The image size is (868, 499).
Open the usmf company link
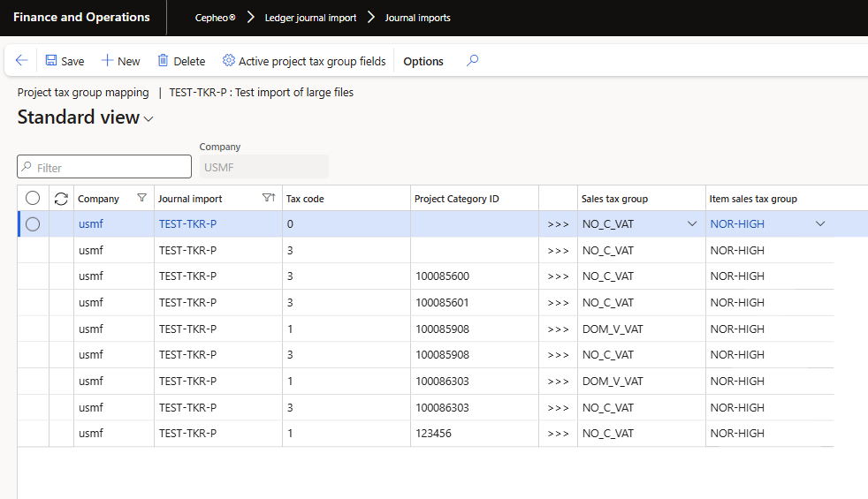point(91,224)
